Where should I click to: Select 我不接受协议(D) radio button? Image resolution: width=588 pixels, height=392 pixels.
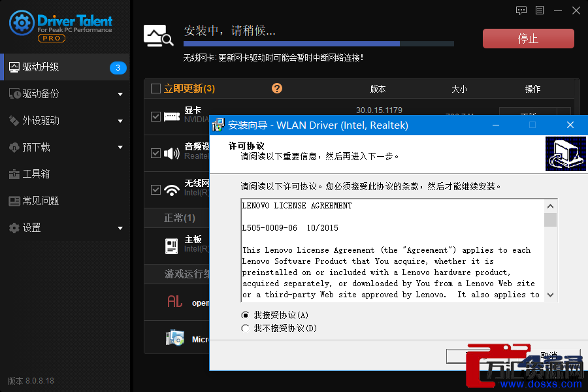[245, 329]
